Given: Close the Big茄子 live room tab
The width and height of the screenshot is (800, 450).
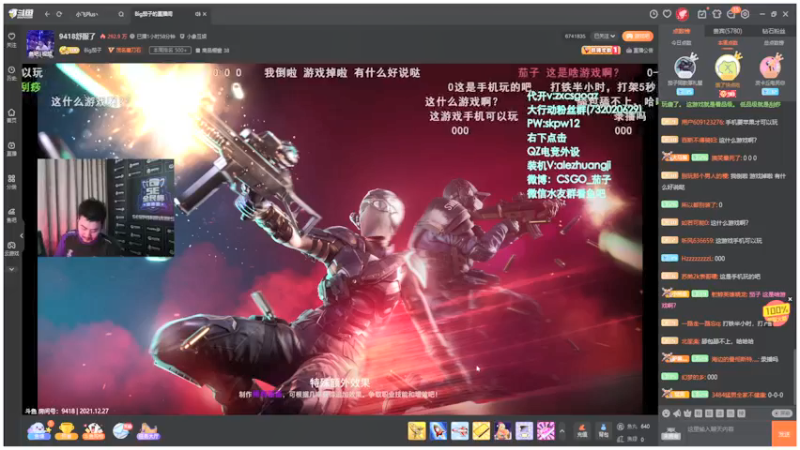Looking at the screenshot, I should (x=205, y=14).
